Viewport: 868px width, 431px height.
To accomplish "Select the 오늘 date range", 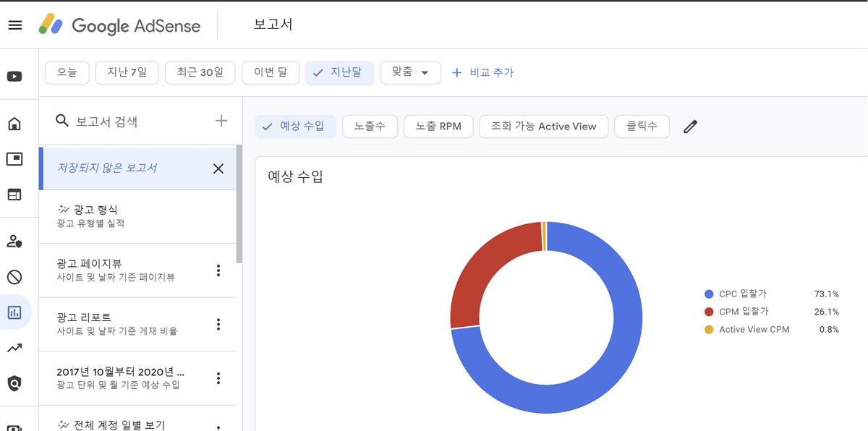I will click(67, 72).
